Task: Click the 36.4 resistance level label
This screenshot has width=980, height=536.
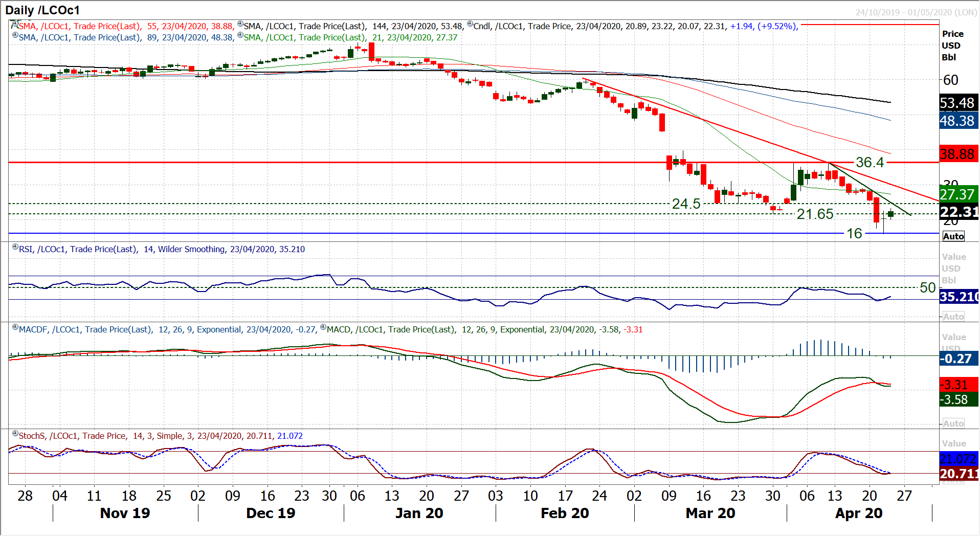Action: tap(870, 163)
